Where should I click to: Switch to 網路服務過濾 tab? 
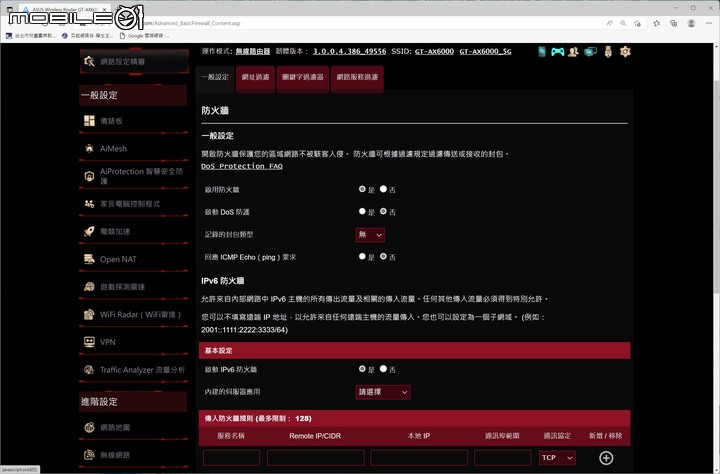357,77
